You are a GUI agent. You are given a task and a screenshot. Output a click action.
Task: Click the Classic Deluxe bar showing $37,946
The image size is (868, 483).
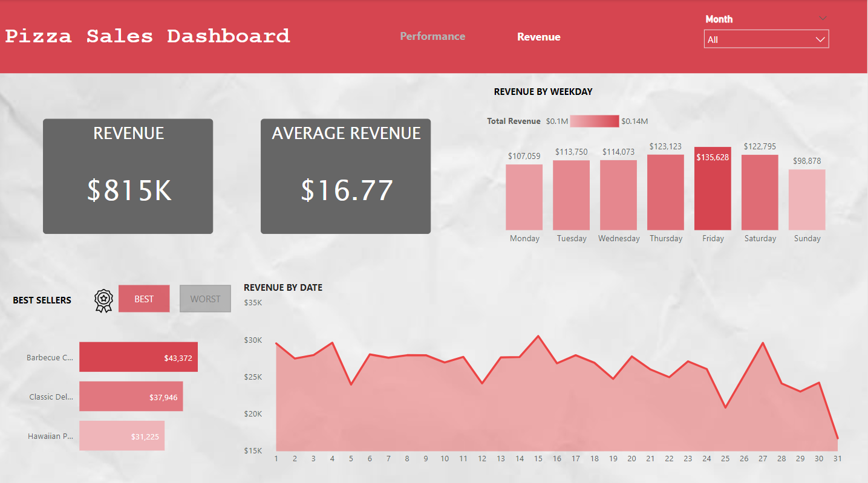point(131,396)
